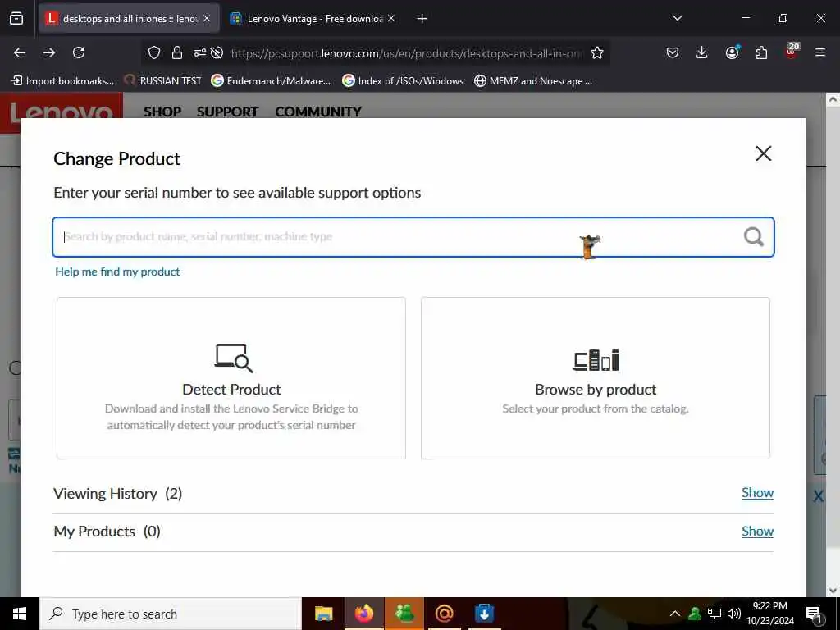Save page to Pocket
840x630 pixels.
tap(673, 52)
